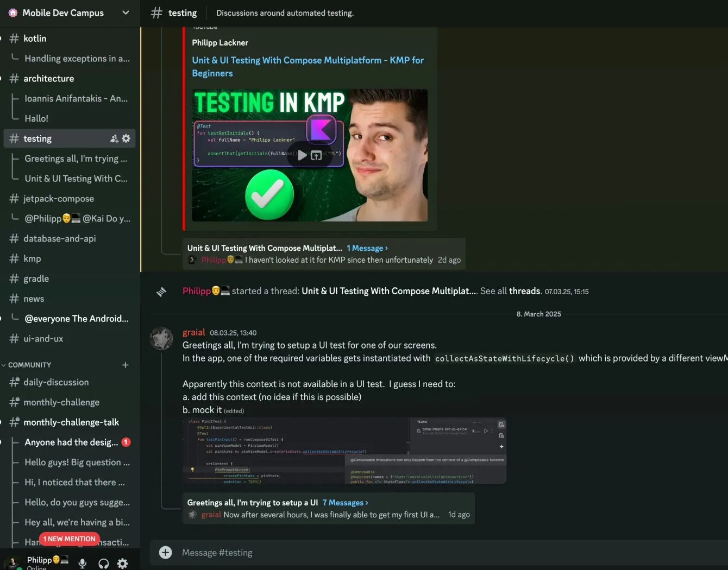The image size is (728, 570).
Task: Play the Testing in KMP video
Action: 302,155
